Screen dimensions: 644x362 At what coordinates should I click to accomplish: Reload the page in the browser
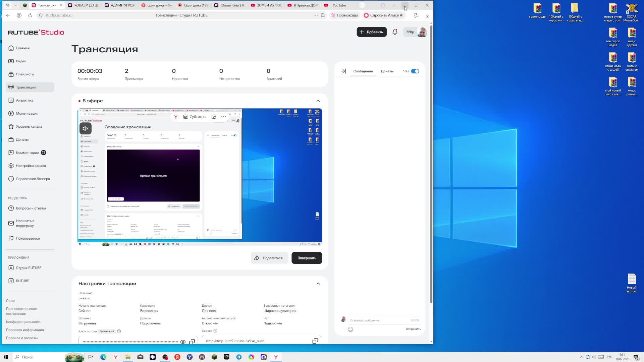point(30,15)
